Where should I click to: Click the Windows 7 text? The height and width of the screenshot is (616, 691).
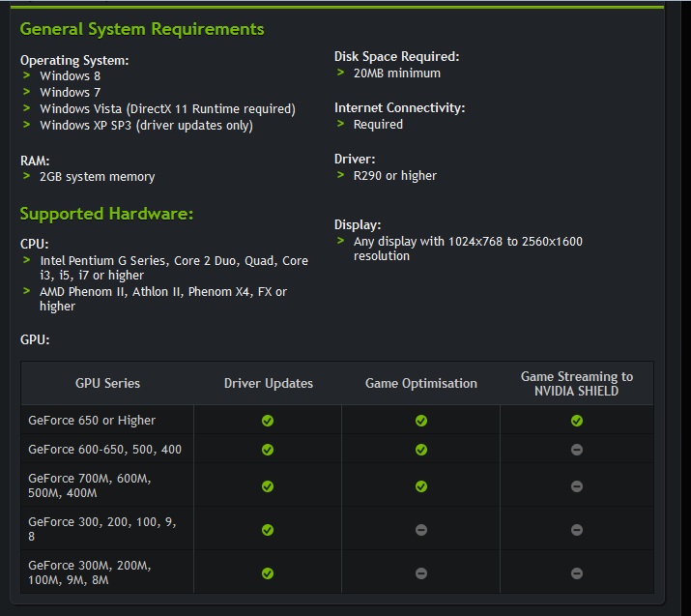coord(71,92)
